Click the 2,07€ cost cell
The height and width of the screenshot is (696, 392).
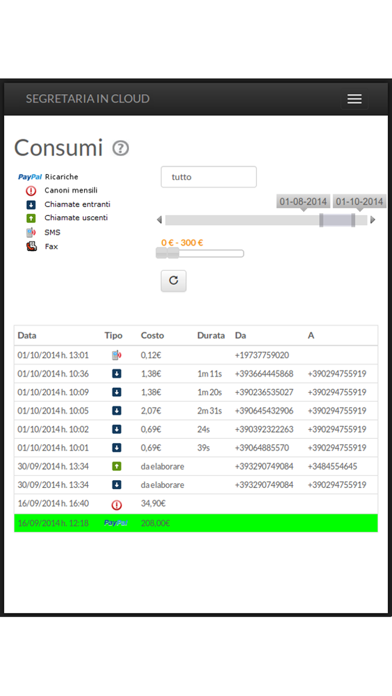tap(151, 411)
